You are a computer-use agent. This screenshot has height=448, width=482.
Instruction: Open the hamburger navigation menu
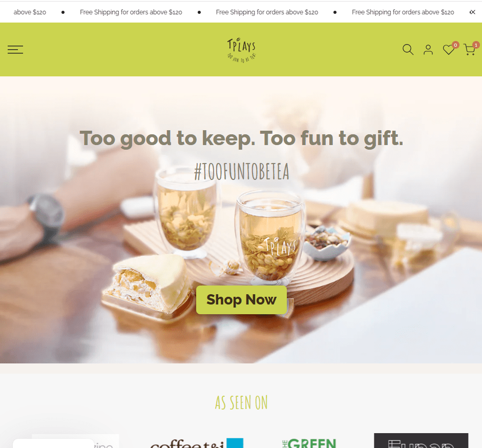pyautogui.click(x=15, y=50)
